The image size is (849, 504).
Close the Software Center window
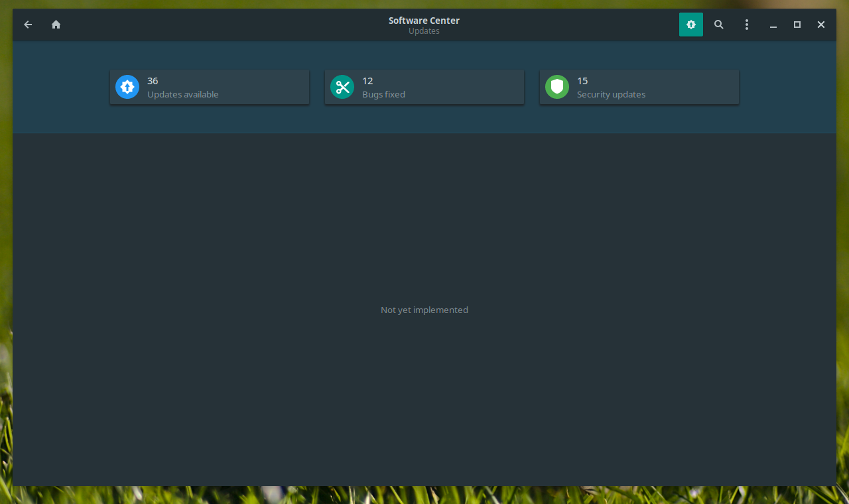tap(821, 25)
